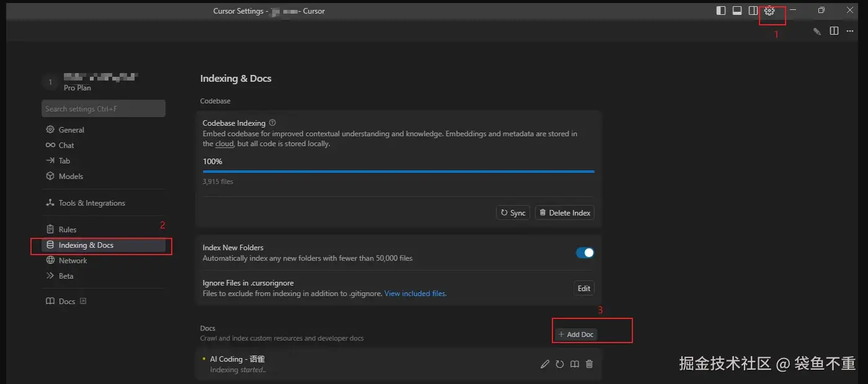This screenshot has height=384, width=868.
Task: Toggle the secondary sidebar layout icon
Action: pos(753,11)
